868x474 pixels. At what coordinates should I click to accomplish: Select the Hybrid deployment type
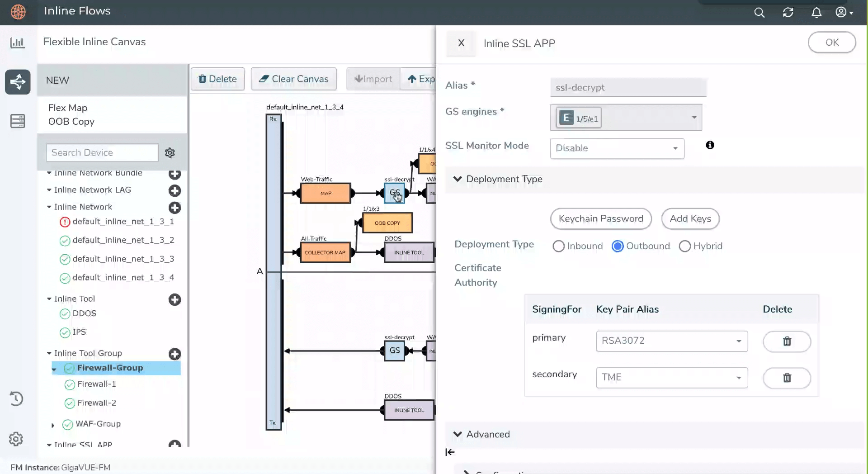684,246
